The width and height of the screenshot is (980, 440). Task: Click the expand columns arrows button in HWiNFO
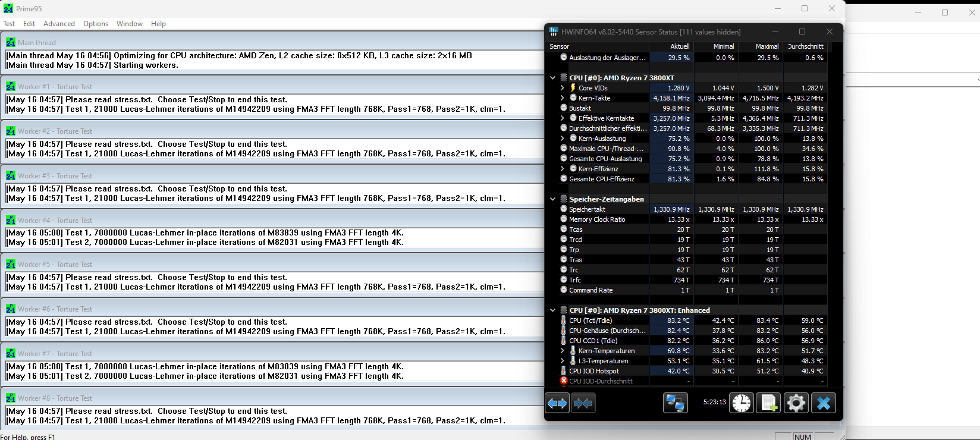(557, 403)
